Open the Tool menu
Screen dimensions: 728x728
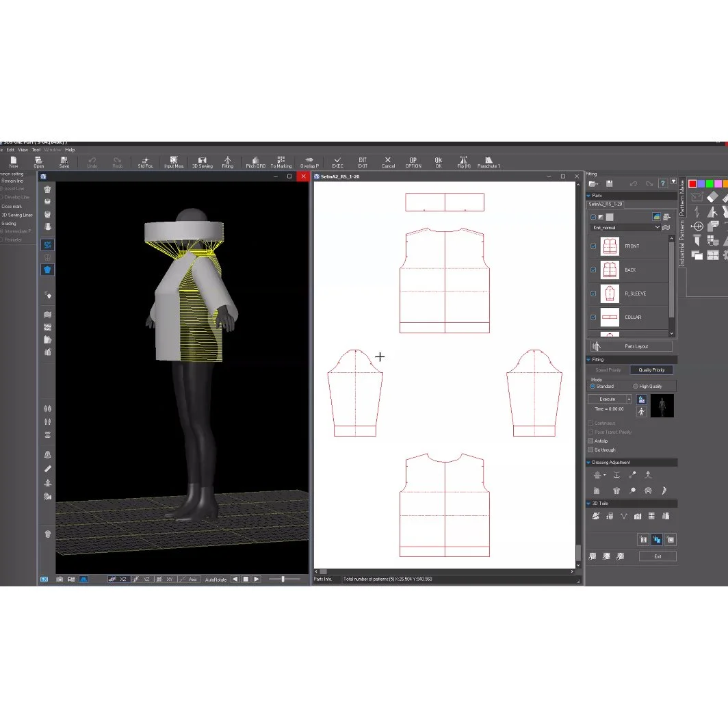click(x=36, y=150)
